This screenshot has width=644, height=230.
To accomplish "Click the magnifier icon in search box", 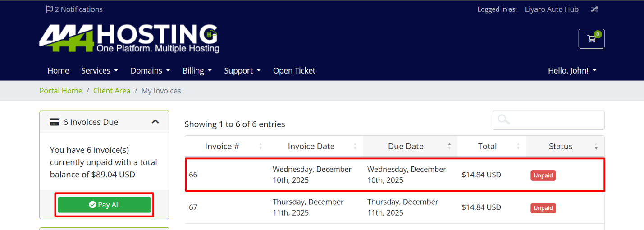I will (x=504, y=120).
